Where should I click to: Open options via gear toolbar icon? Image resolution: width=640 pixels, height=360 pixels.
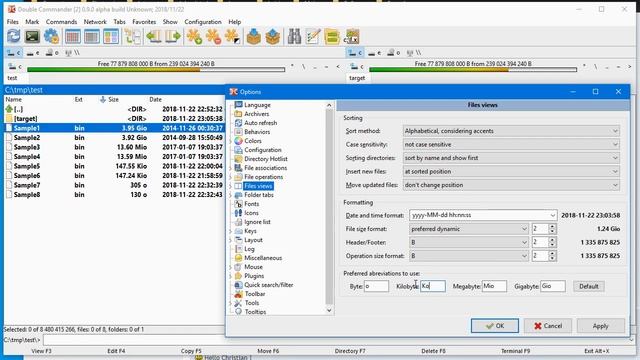(51, 37)
